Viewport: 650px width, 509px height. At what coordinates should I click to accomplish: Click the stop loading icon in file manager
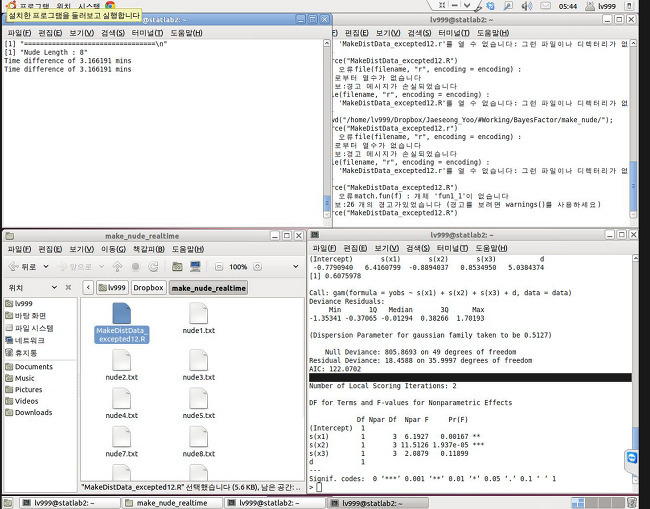(136, 267)
